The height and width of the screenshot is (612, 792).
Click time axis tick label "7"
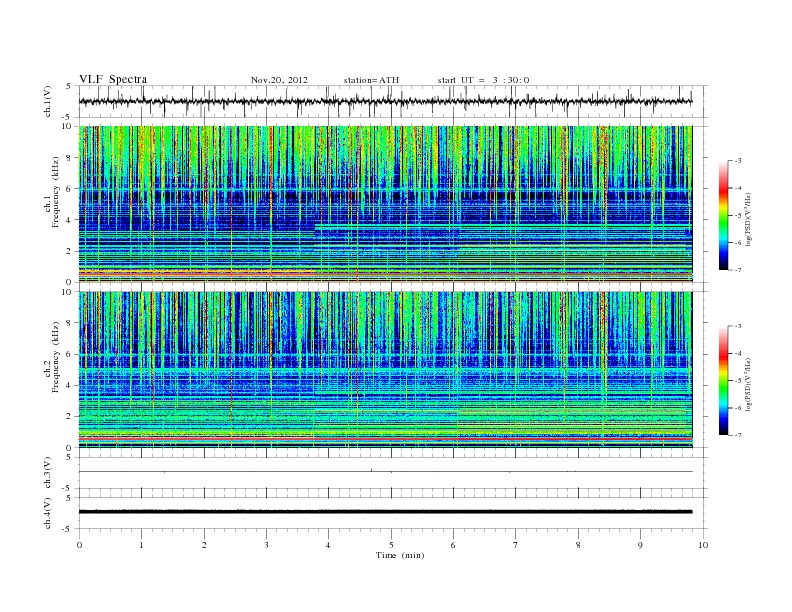[516, 545]
